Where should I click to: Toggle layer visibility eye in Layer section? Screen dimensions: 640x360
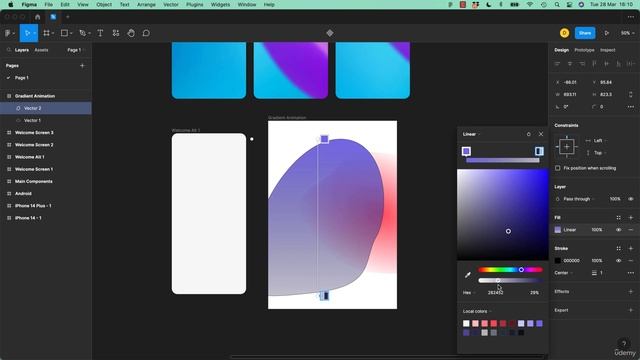click(631, 199)
